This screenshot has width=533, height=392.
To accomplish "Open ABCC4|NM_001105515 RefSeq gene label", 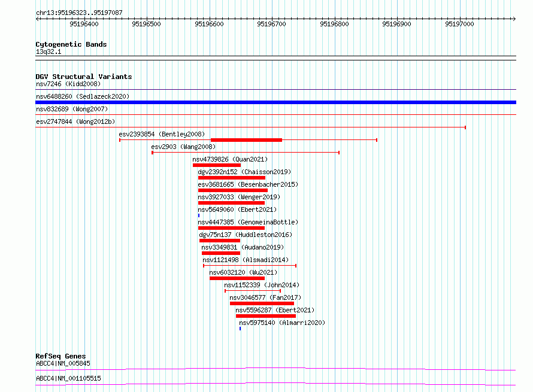I will tap(69, 378).
